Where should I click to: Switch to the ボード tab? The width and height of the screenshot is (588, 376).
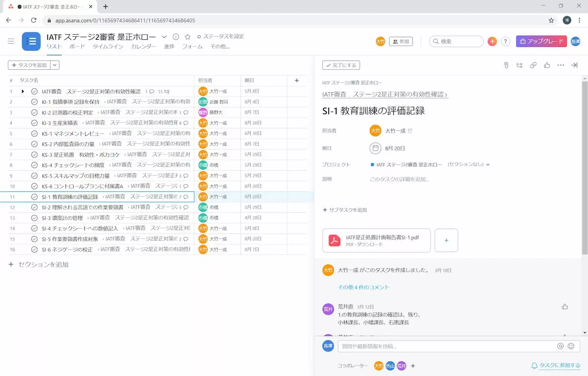pyautogui.click(x=77, y=47)
